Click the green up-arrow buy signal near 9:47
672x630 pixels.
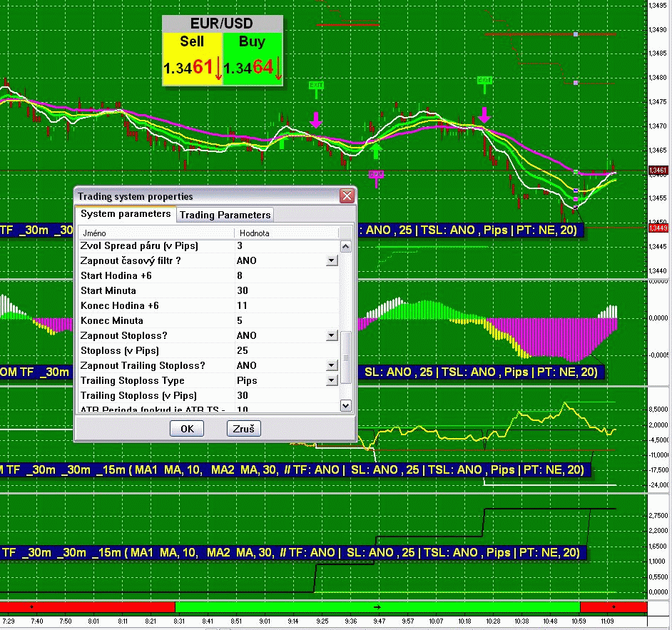tap(376, 149)
